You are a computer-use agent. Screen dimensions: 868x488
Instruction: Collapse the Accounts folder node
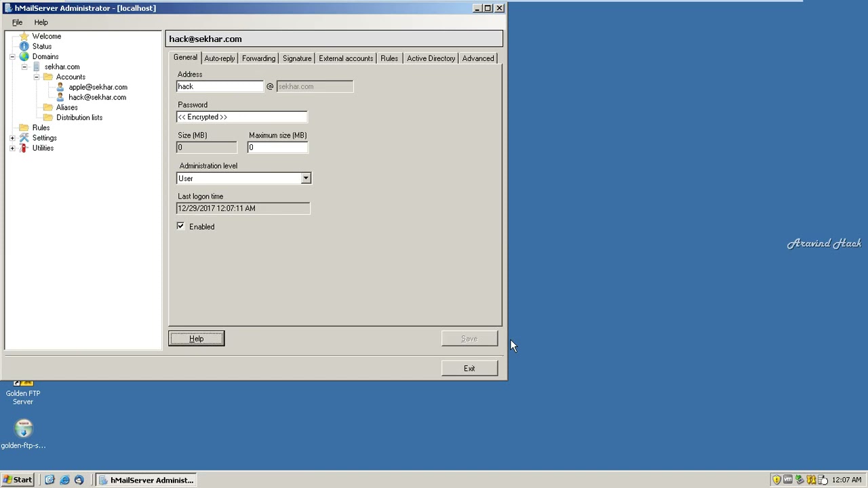[37, 77]
